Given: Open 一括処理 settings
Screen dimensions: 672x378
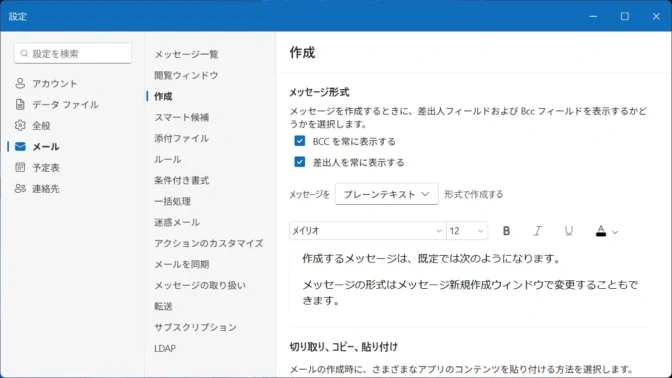Looking at the screenshot, I should click(173, 201).
